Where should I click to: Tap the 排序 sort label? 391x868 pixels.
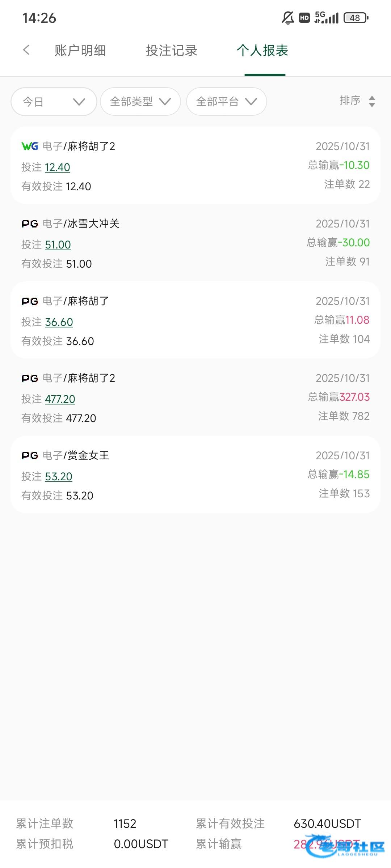coord(350,100)
